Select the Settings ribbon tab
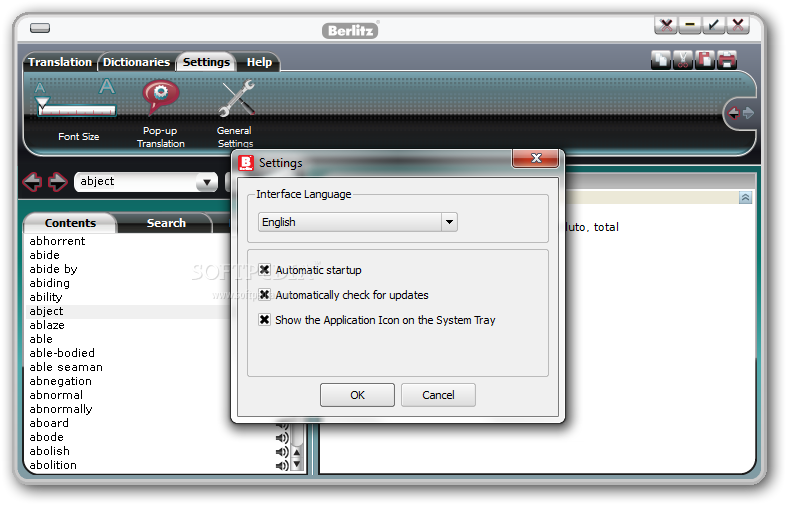 pos(206,62)
